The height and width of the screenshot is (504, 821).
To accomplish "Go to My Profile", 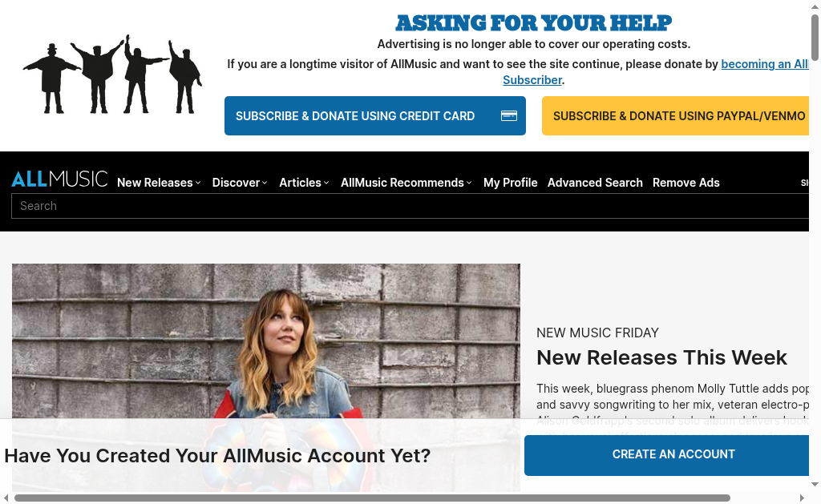I will [511, 183].
